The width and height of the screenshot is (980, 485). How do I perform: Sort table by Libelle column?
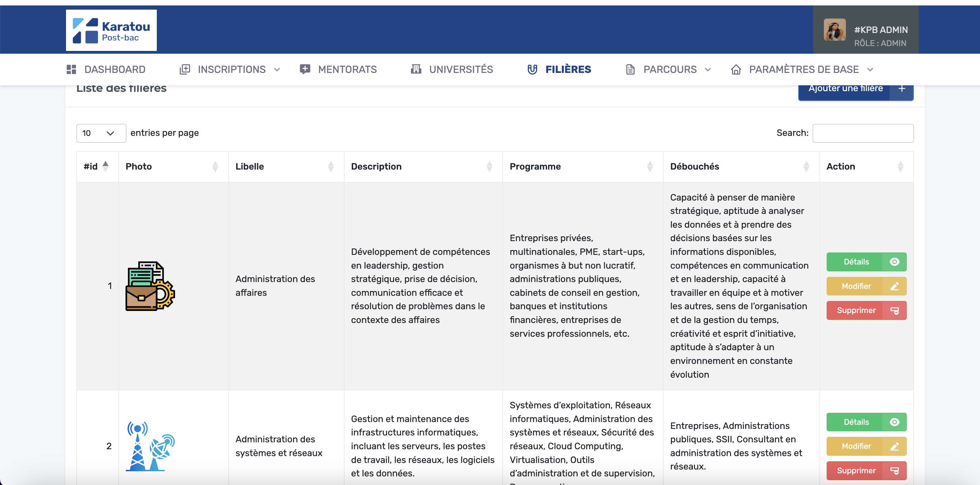pyautogui.click(x=286, y=167)
